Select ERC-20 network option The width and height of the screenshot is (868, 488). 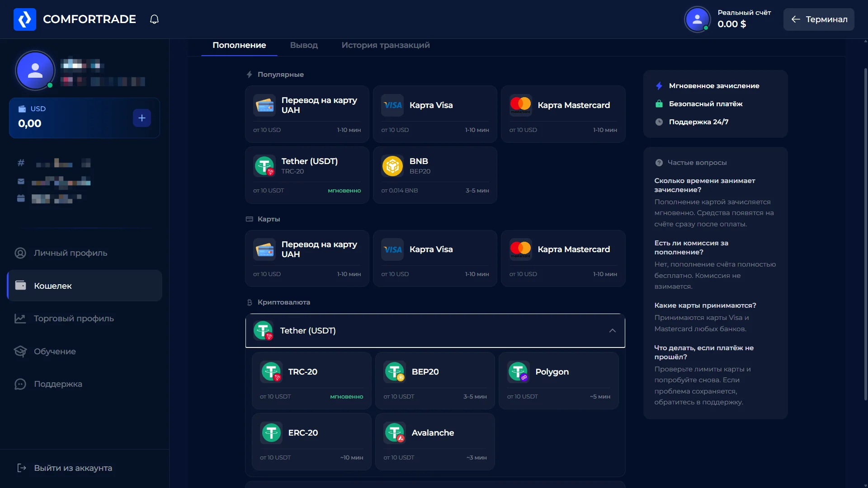tap(311, 442)
